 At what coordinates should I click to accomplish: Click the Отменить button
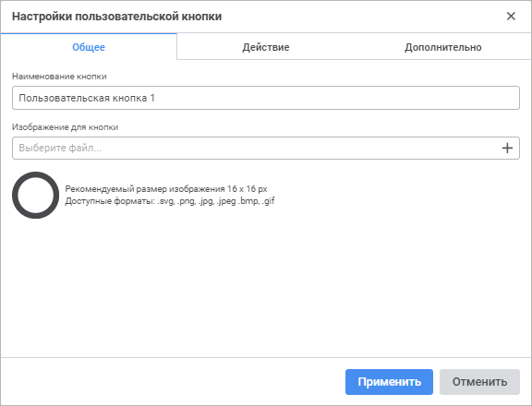(x=479, y=382)
